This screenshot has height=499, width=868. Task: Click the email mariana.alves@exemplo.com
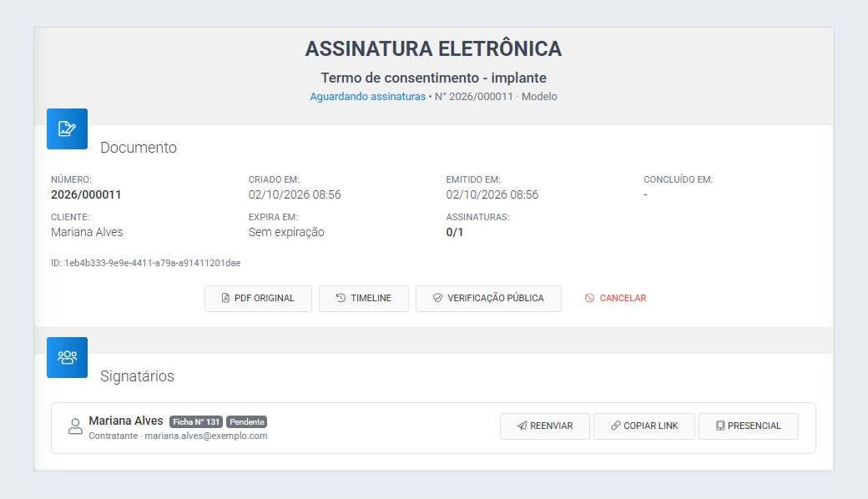point(206,436)
